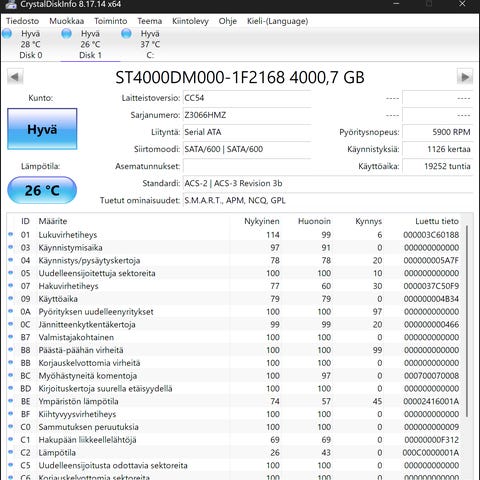Viewport: 480px width, 480px height.
Task: Open the Kieli-(Language) menu
Action: tap(277, 21)
